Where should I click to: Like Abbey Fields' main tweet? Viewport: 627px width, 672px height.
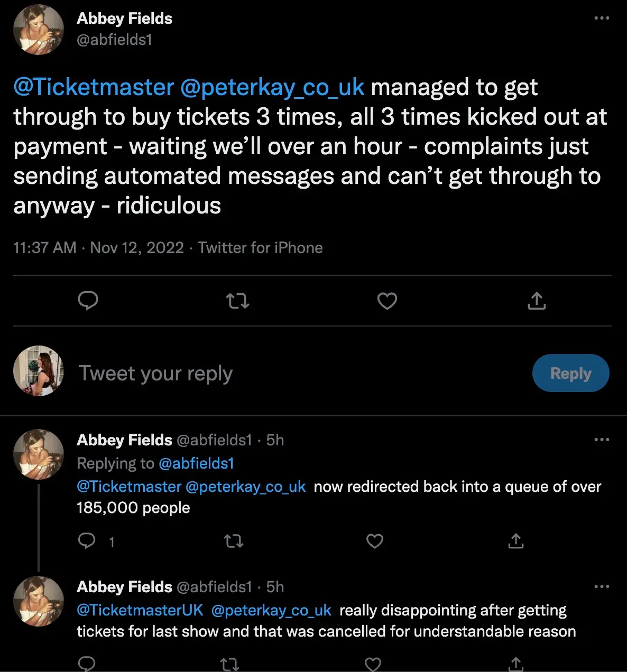(387, 301)
